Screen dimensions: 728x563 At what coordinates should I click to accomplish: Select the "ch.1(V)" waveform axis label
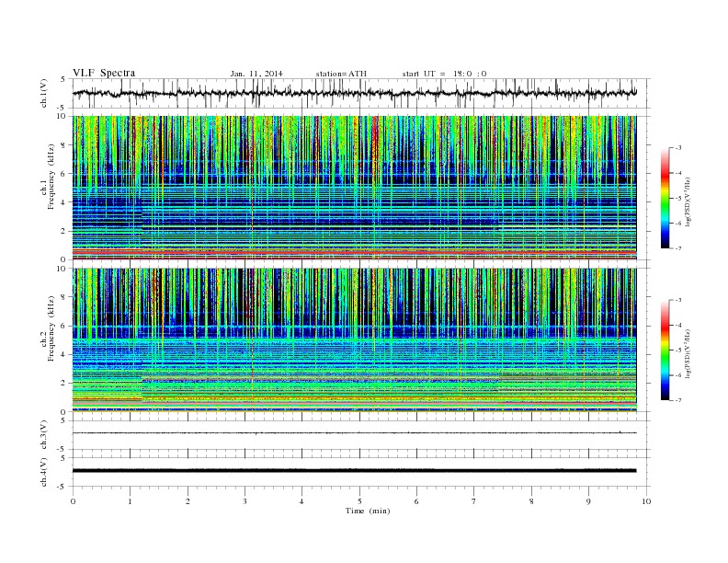click(x=44, y=93)
